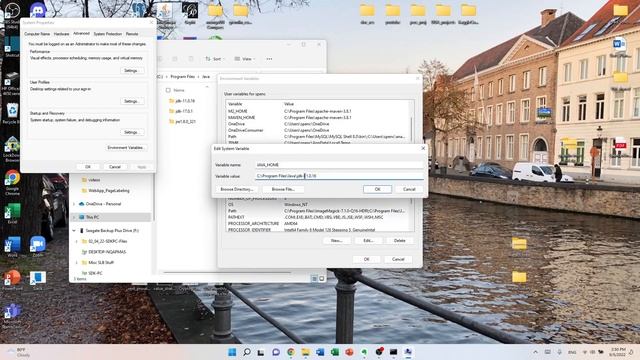The height and width of the screenshot is (360, 640).
Task: Click OK in Edit System Variable dialog
Action: [377, 189]
